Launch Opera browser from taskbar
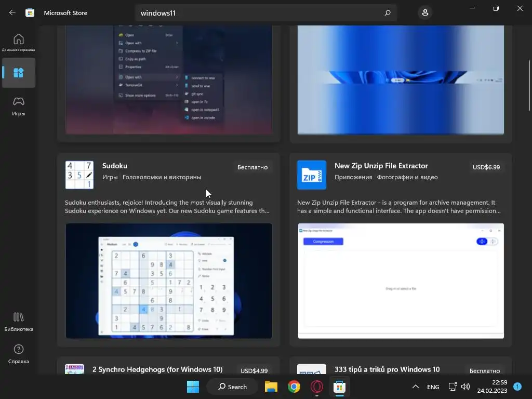 (316, 387)
